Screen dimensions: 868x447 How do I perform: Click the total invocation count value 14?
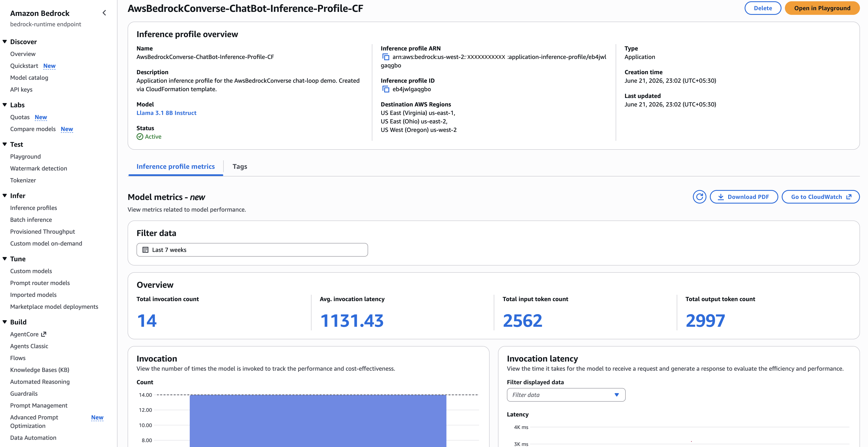147,321
